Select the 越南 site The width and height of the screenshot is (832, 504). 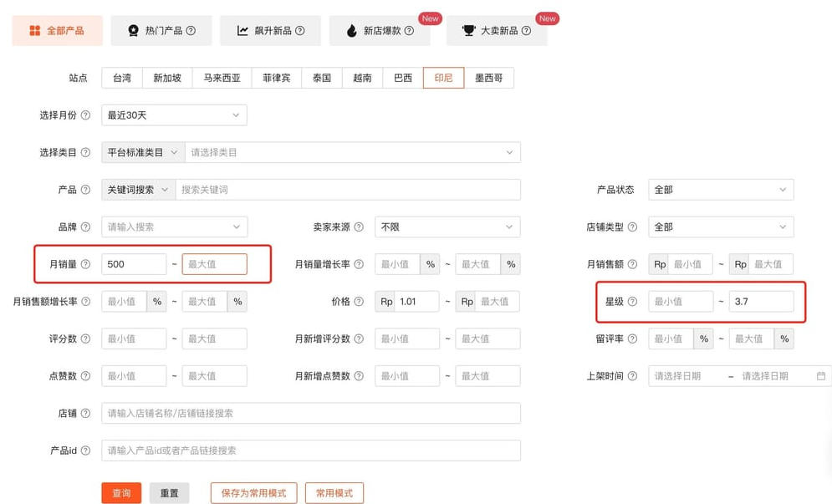362,78
